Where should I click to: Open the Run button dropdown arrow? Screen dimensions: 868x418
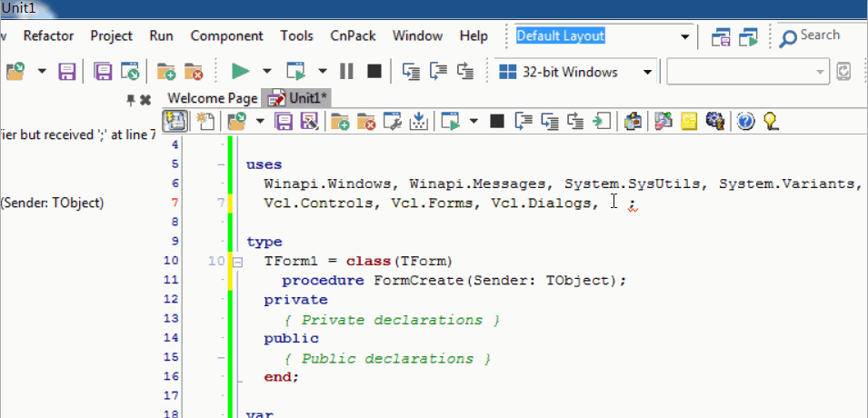[x=266, y=71]
